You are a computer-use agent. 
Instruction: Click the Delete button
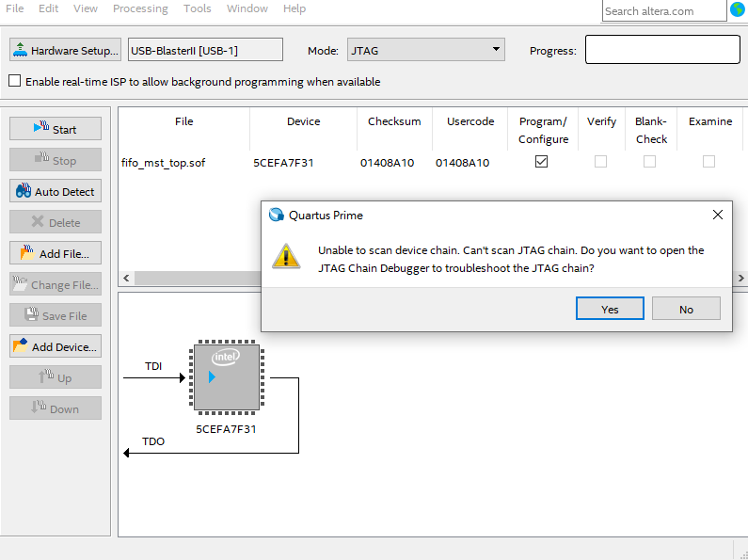[56, 222]
